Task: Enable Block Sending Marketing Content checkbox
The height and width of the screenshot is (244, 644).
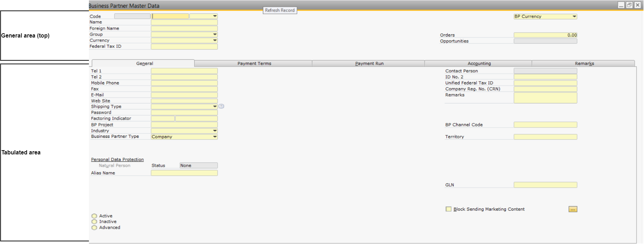Action: coord(448,209)
